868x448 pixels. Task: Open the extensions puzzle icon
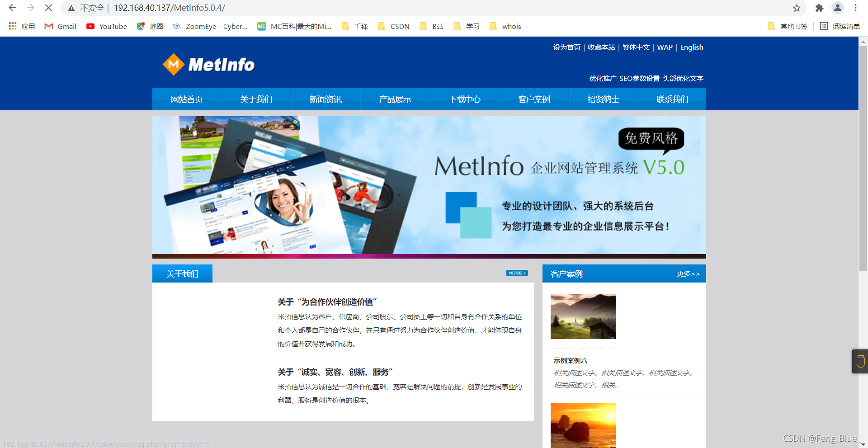click(819, 8)
